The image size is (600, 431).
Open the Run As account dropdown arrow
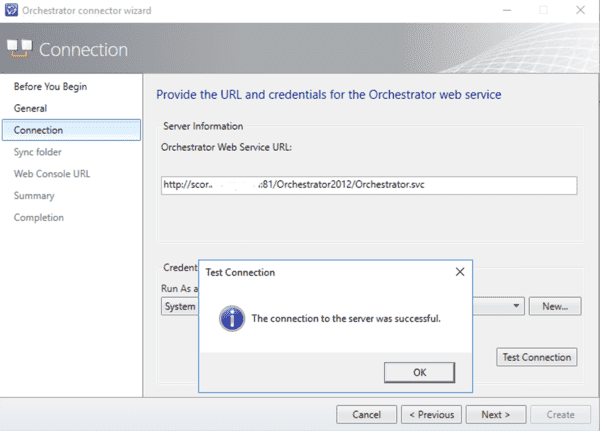pyautogui.click(x=516, y=306)
